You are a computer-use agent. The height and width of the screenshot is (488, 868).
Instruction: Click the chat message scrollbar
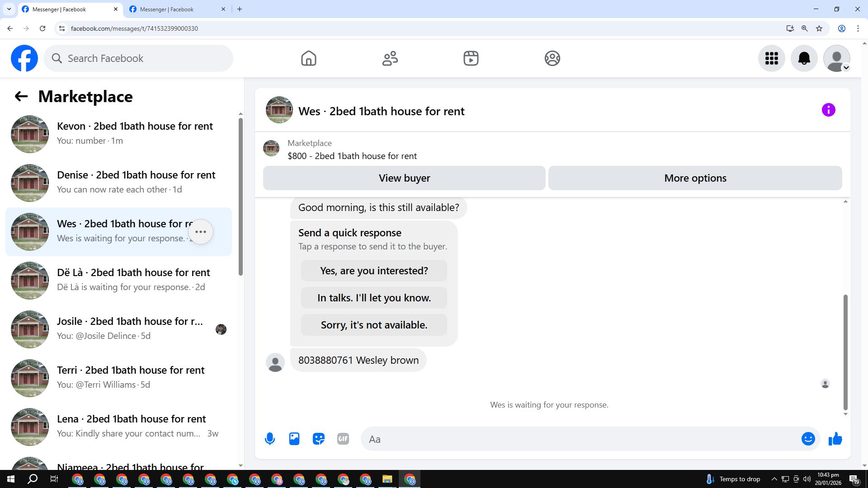845,352
